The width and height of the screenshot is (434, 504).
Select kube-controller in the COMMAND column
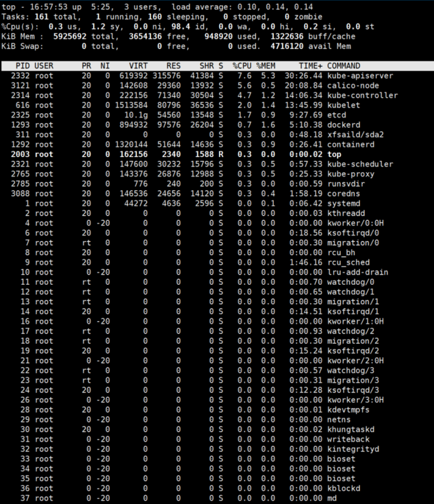point(362,96)
